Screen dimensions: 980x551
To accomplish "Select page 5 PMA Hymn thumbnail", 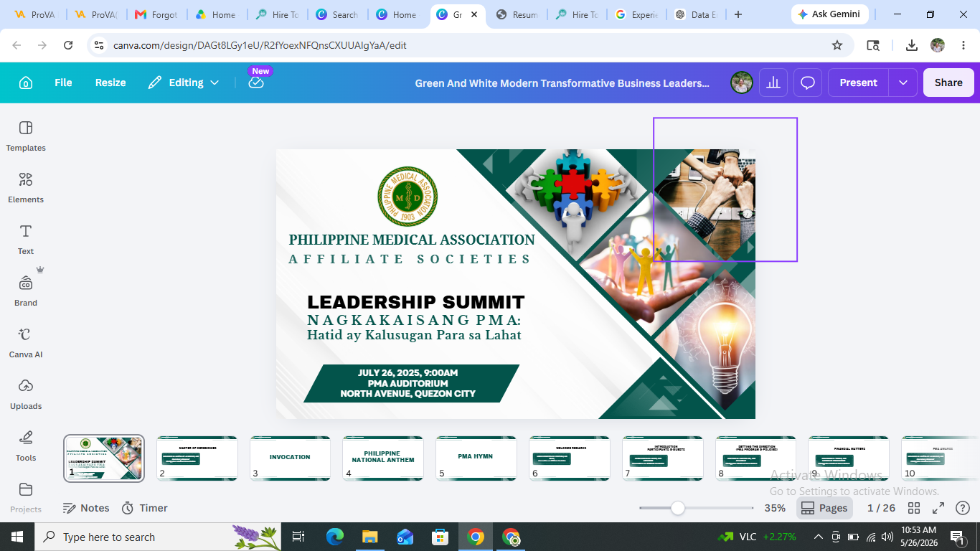I will (476, 458).
